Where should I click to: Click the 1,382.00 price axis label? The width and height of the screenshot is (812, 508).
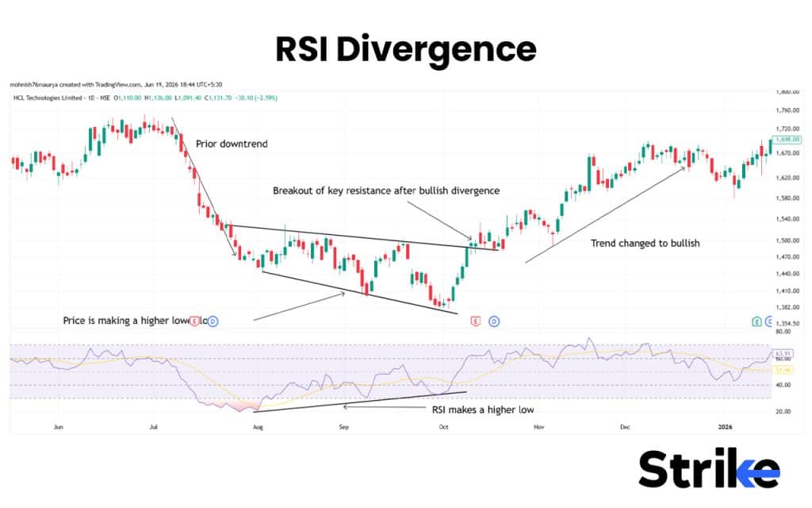787,307
